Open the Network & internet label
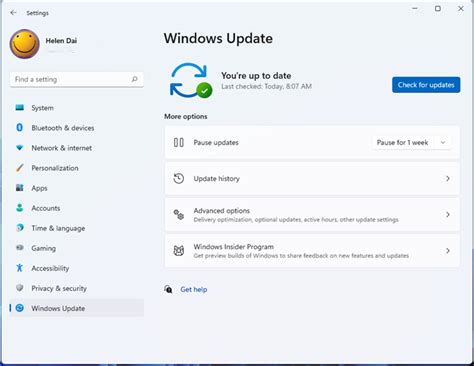Image resolution: width=474 pixels, height=366 pixels. (62, 148)
